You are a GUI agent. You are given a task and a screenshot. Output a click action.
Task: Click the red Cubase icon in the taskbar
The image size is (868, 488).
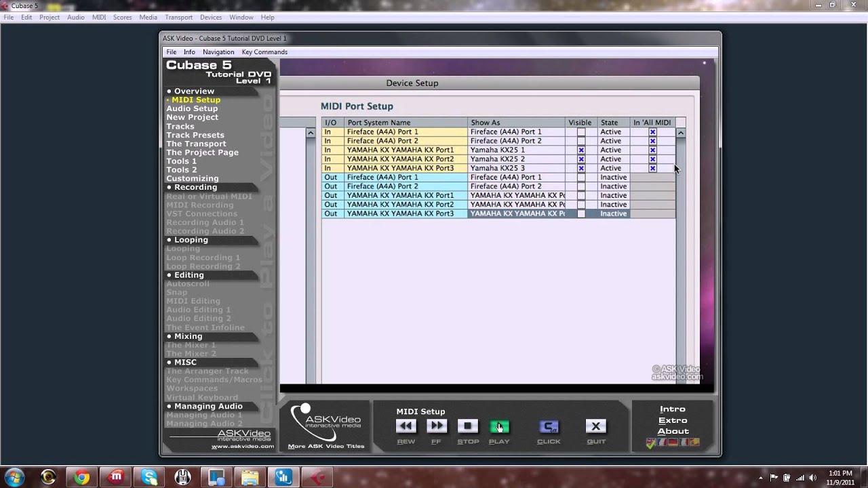(x=317, y=478)
